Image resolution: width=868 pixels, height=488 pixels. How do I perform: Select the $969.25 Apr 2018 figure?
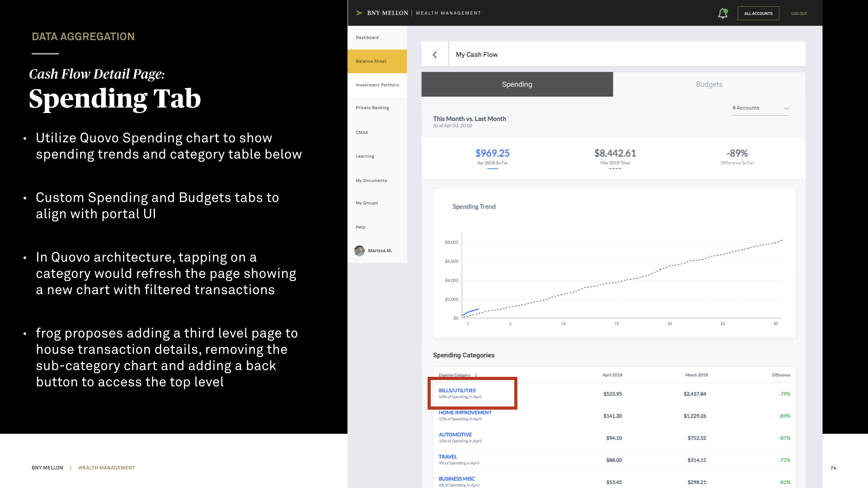[492, 154]
